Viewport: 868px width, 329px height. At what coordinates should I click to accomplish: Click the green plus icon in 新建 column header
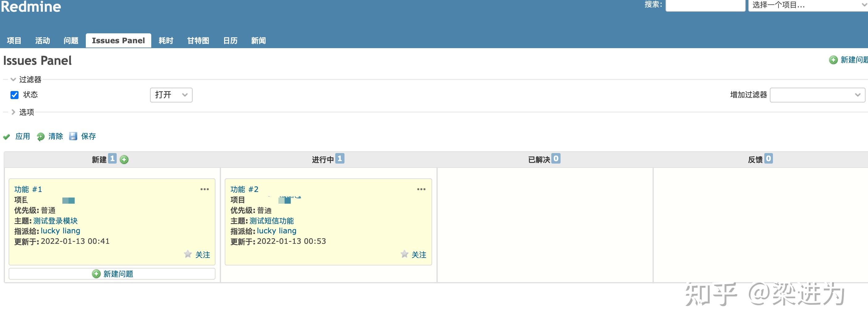pos(124,160)
